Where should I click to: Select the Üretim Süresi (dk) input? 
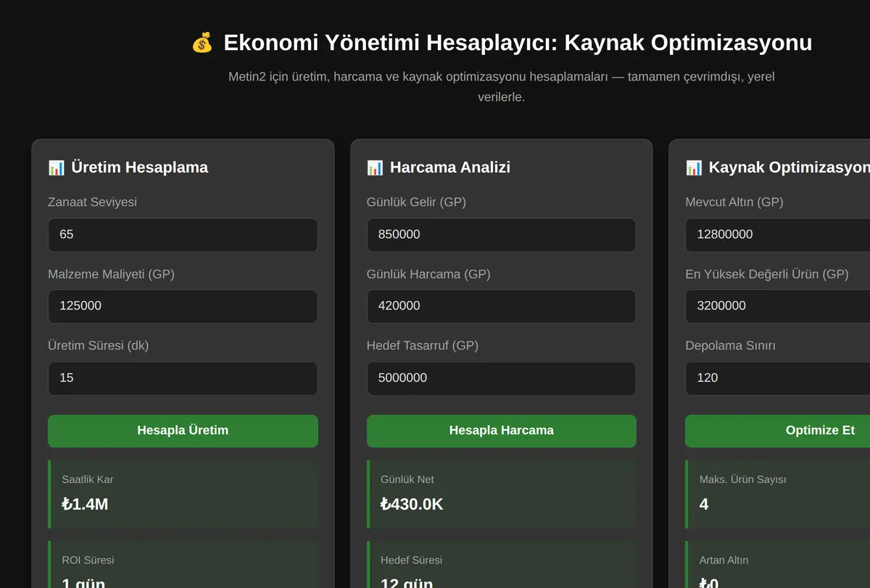point(183,378)
